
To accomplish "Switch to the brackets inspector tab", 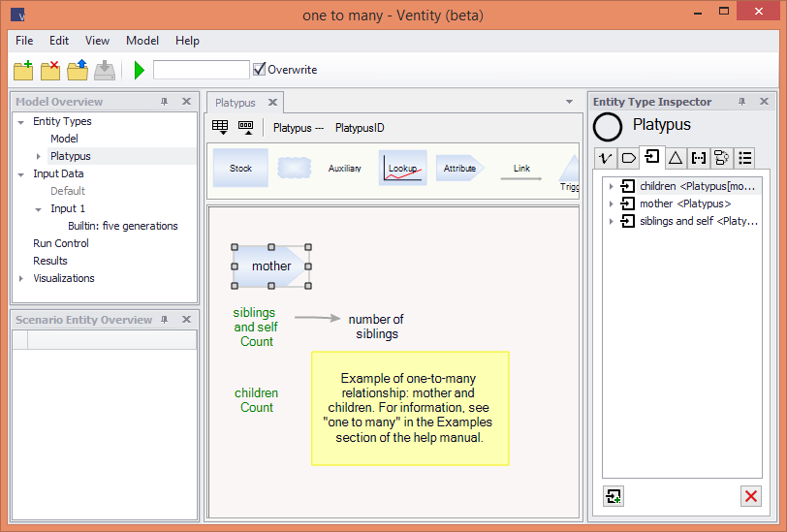I will tap(699, 158).
